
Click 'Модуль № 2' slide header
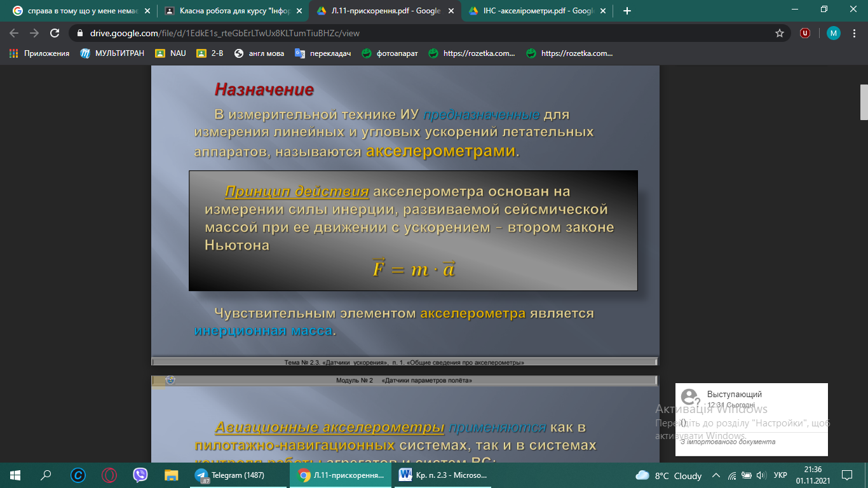404,380
